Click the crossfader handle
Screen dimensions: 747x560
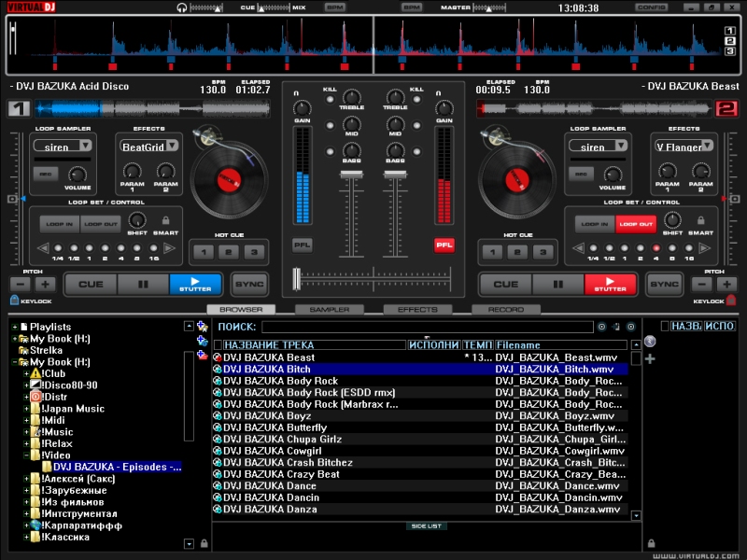tap(297, 278)
